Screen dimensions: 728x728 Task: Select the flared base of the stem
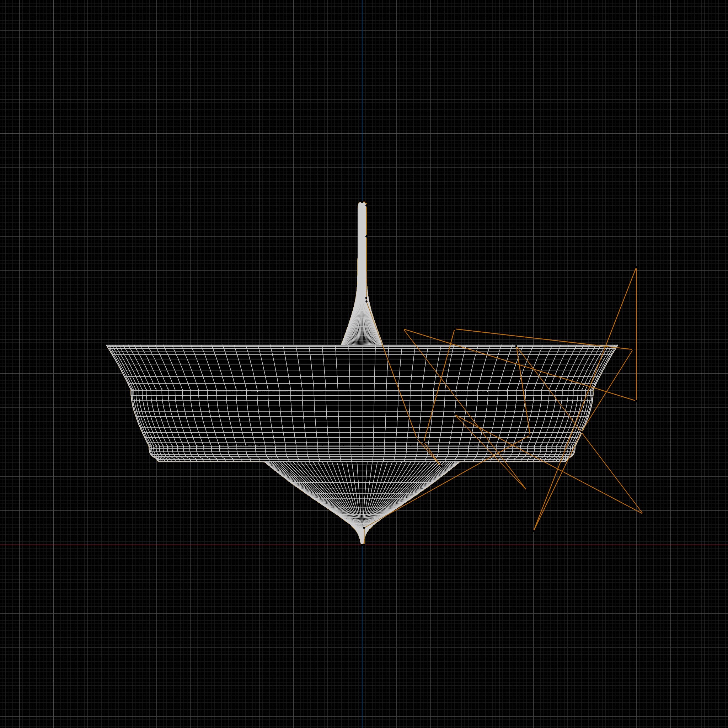pyautogui.click(x=362, y=328)
